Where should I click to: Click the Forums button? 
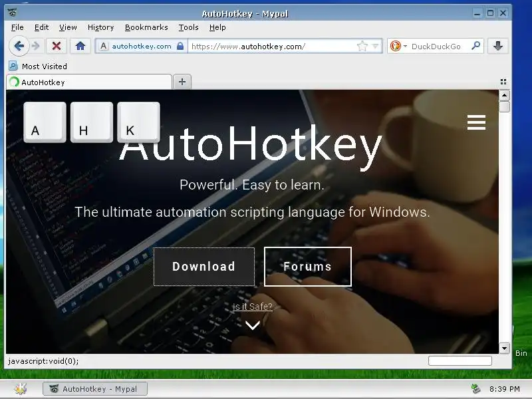coord(308,267)
